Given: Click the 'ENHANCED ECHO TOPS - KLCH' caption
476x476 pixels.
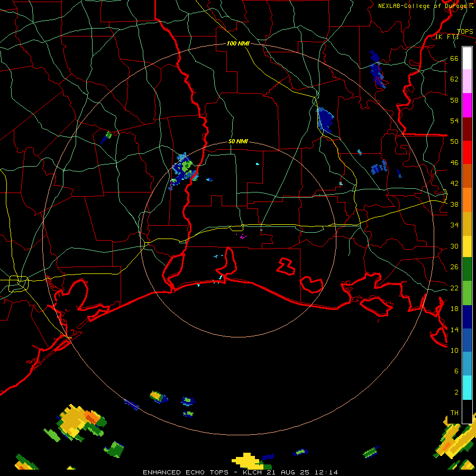Looking at the screenshot, I should [202, 472].
